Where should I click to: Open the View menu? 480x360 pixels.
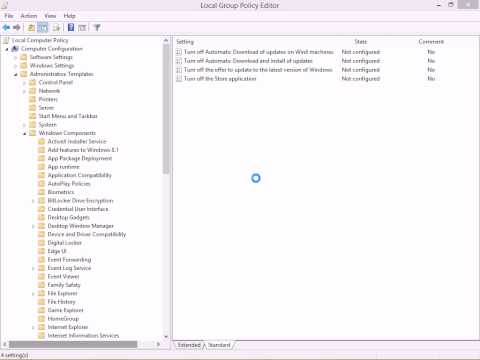50,16
